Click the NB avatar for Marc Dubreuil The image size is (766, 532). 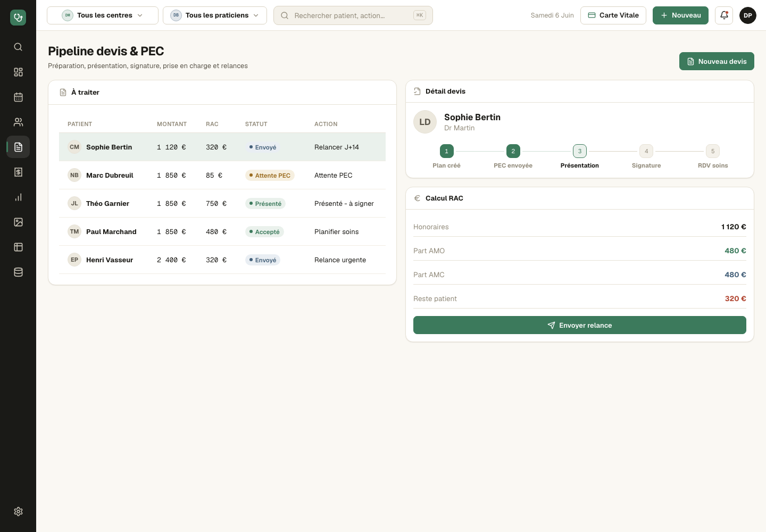coord(74,175)
